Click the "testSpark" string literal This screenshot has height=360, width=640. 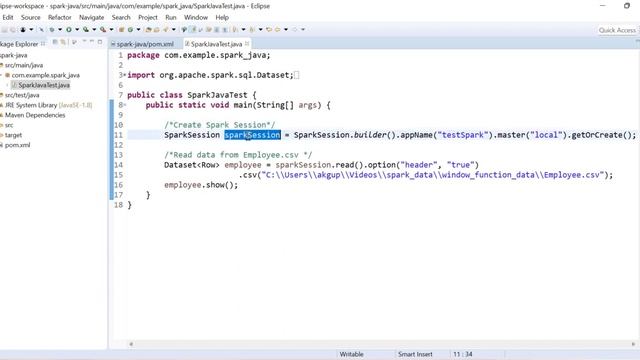click(463, 135)
